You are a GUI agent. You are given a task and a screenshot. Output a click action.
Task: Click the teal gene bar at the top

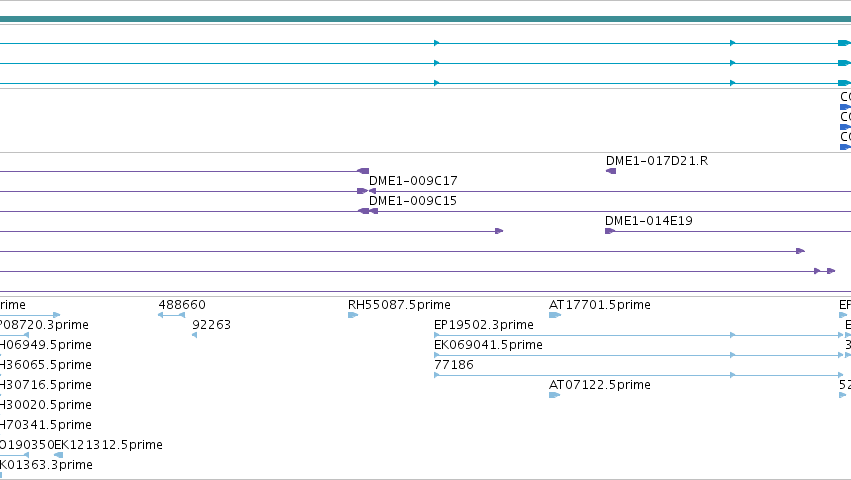(426, 20)
